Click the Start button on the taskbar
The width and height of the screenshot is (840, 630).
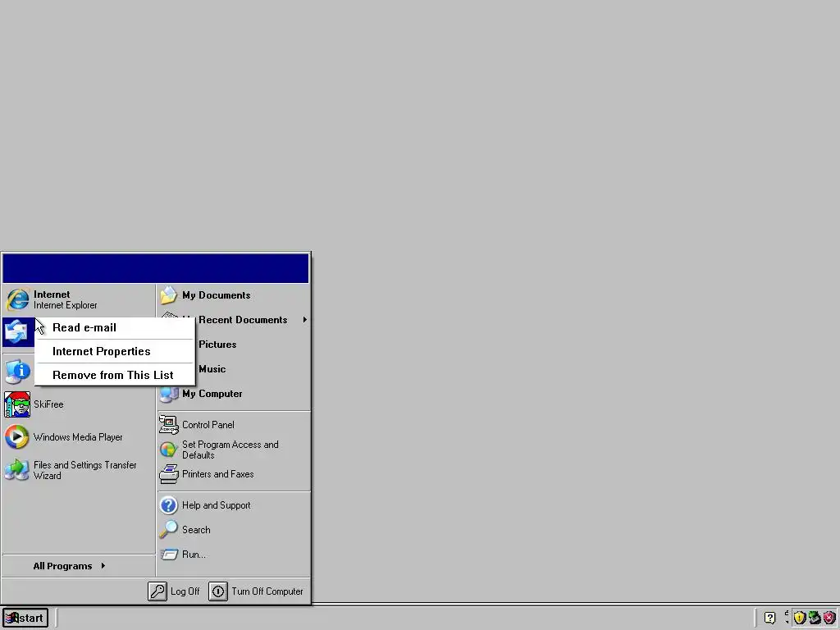click(x=25, y=618)
